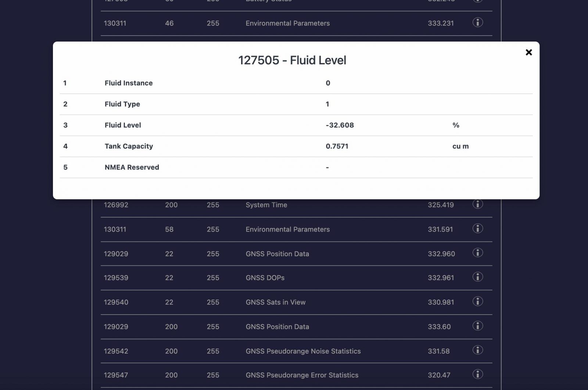
Task: Click info icon for GNSS DOPs
Action: (477, 277)
